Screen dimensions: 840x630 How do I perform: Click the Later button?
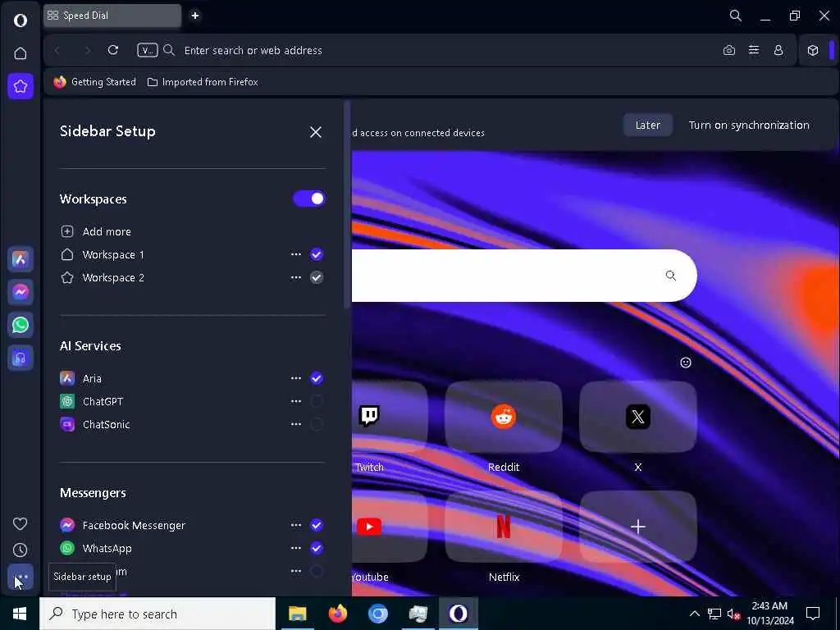pyautogui.click(x=648, y=125)
